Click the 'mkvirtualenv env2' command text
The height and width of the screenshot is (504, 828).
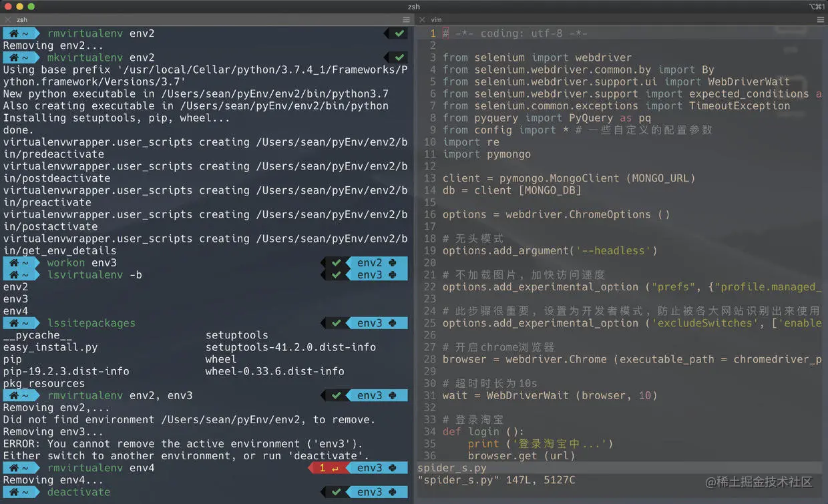click(x=101, y=57)
